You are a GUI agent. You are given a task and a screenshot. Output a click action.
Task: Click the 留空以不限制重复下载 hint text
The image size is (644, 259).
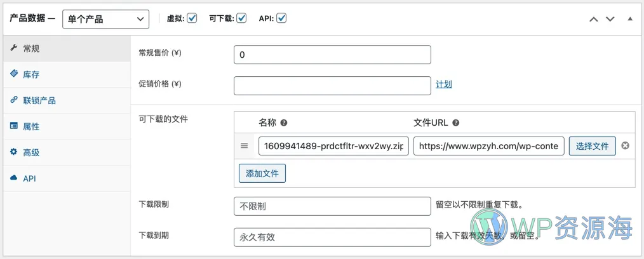(481, 204)
